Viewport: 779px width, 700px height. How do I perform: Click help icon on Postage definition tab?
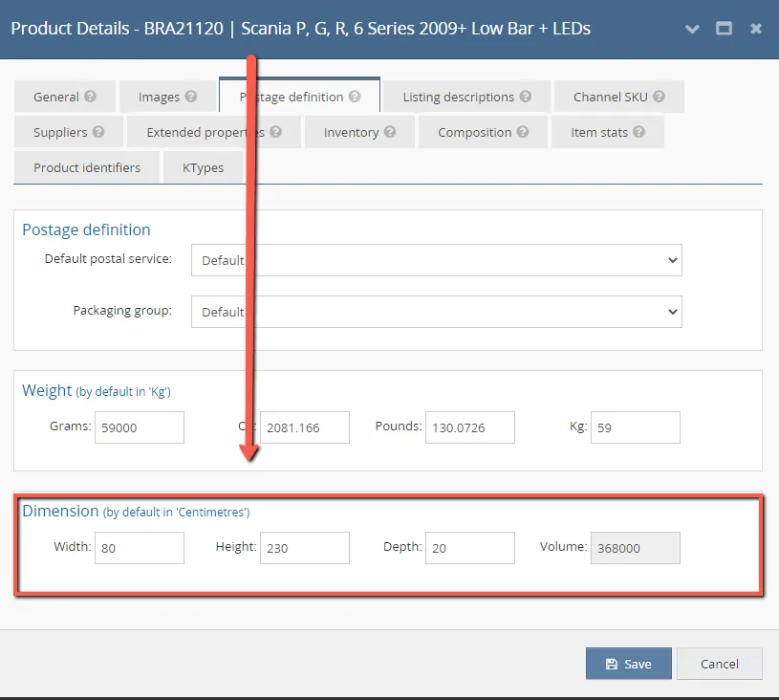click(355, 97)
